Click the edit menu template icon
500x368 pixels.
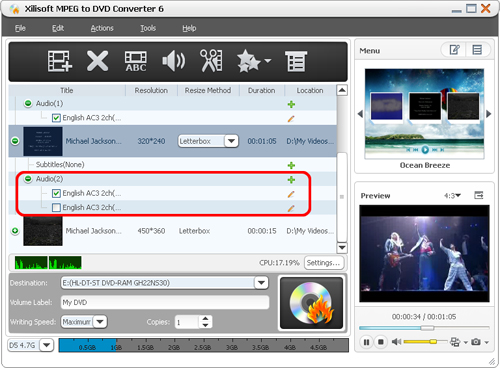[x=454, y=50]
